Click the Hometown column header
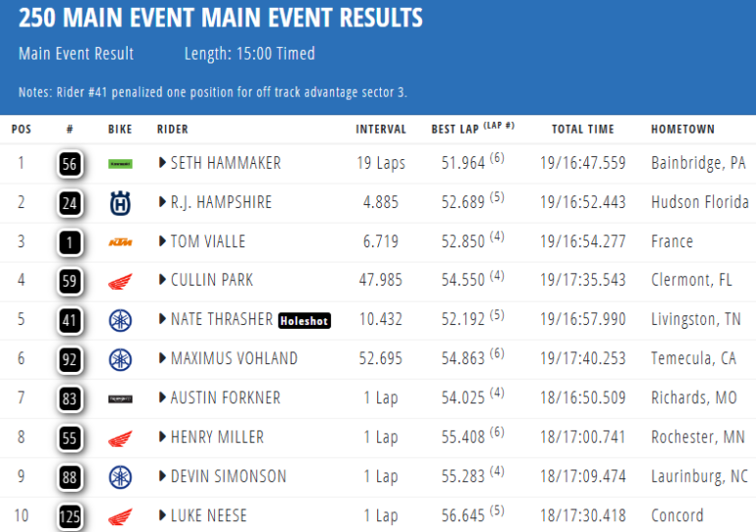The image size is (756, 532). tap(682, 129)
